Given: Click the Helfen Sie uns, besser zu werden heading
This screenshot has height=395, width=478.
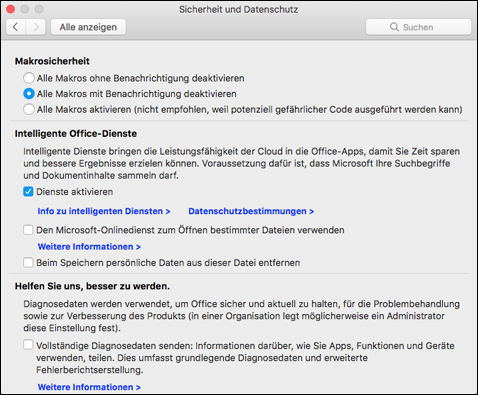Looking at the screenshot, I should tap(92, 286).
